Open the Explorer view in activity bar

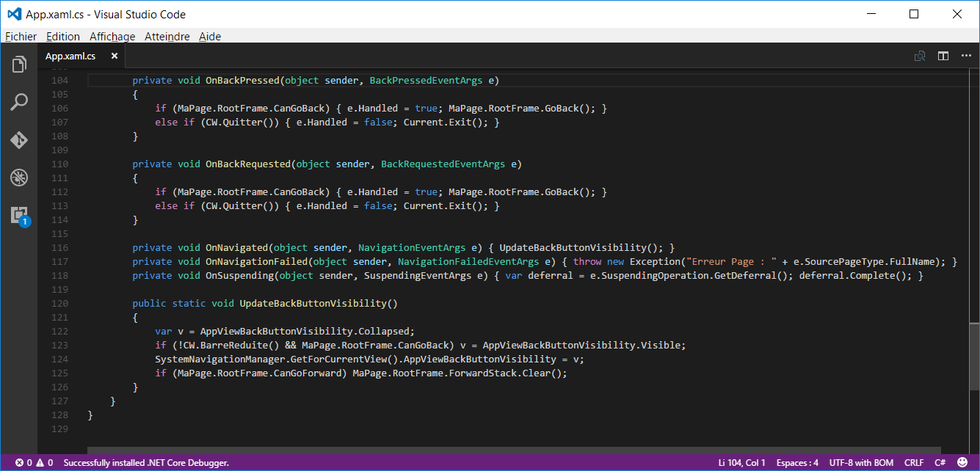coord(19,65)
